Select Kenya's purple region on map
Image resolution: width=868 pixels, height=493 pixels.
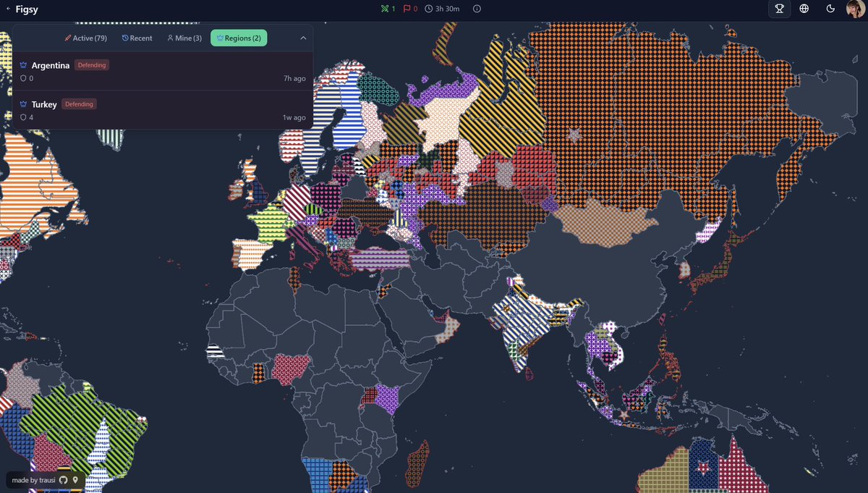387,400
